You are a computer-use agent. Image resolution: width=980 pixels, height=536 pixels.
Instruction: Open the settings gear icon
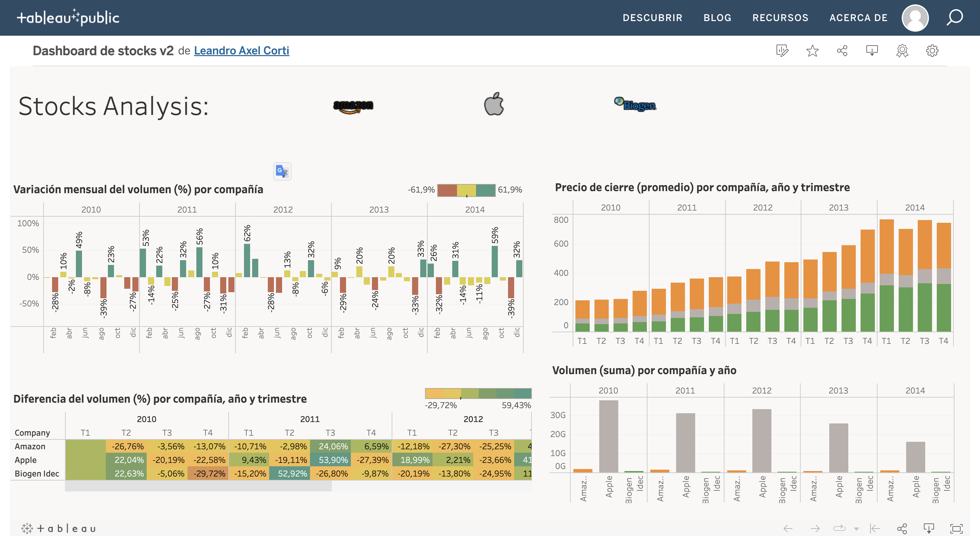[x=931, y=51]
